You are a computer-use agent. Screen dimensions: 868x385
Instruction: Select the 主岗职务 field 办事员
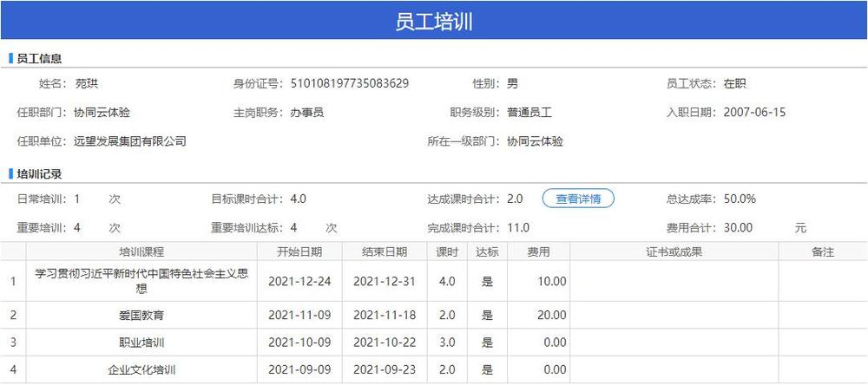click(307, 113)
